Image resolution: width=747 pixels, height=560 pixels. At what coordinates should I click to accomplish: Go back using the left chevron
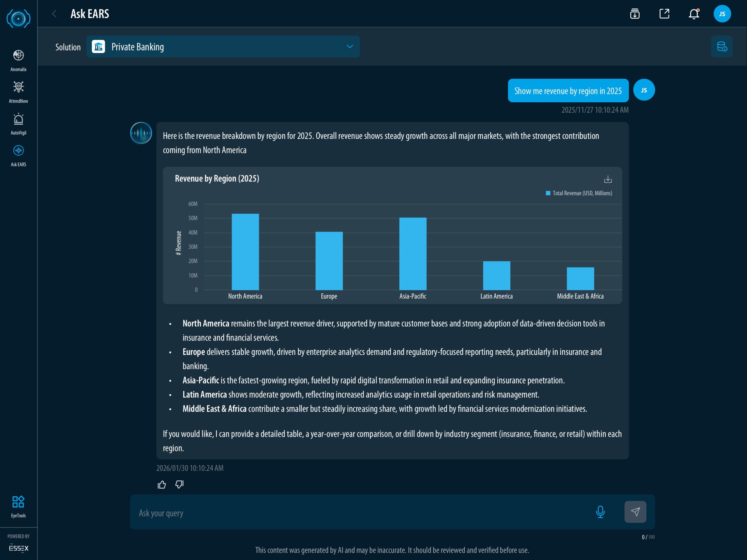[x=54, y=14]
